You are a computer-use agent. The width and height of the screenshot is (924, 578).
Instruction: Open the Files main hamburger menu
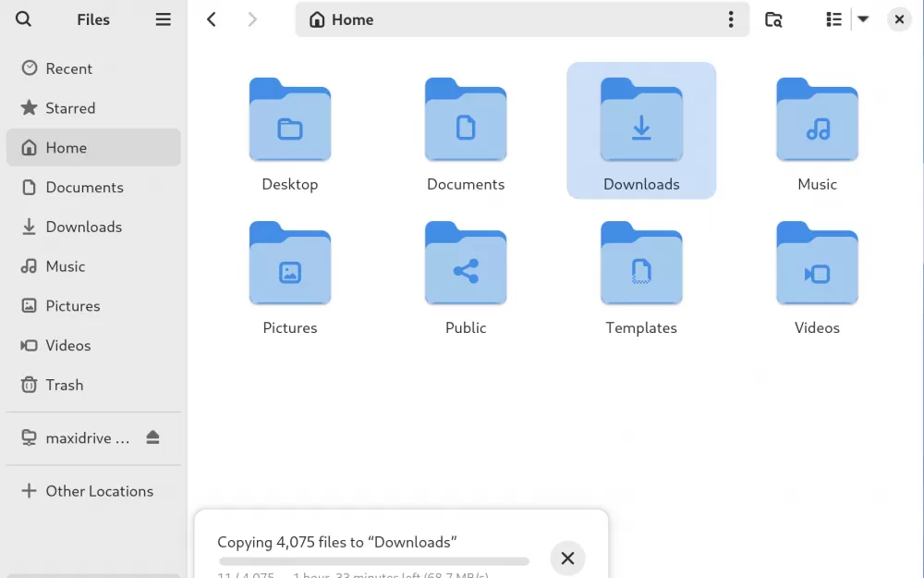(164, 19)
